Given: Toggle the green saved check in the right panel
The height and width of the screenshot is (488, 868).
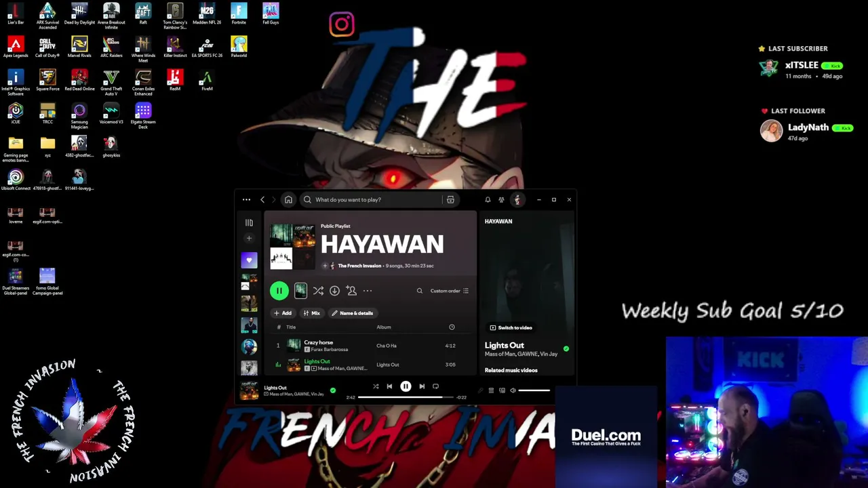Looking at the screenshot, I should coord(566,349).
